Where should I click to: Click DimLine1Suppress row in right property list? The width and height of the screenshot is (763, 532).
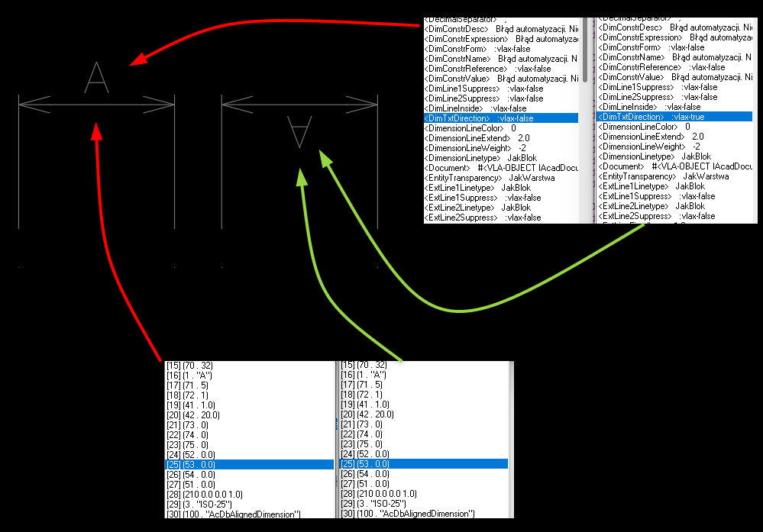(x=658, y=87)
